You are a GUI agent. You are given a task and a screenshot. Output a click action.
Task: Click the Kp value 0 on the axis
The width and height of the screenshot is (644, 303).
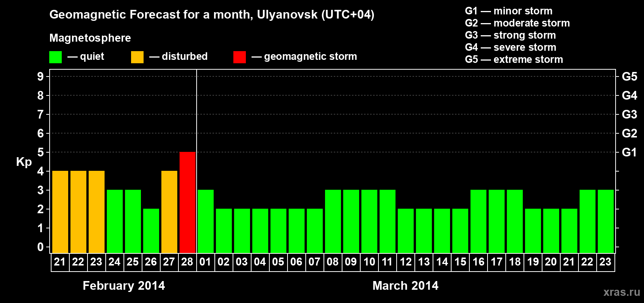pyautogui.click(x=41, y=247)
